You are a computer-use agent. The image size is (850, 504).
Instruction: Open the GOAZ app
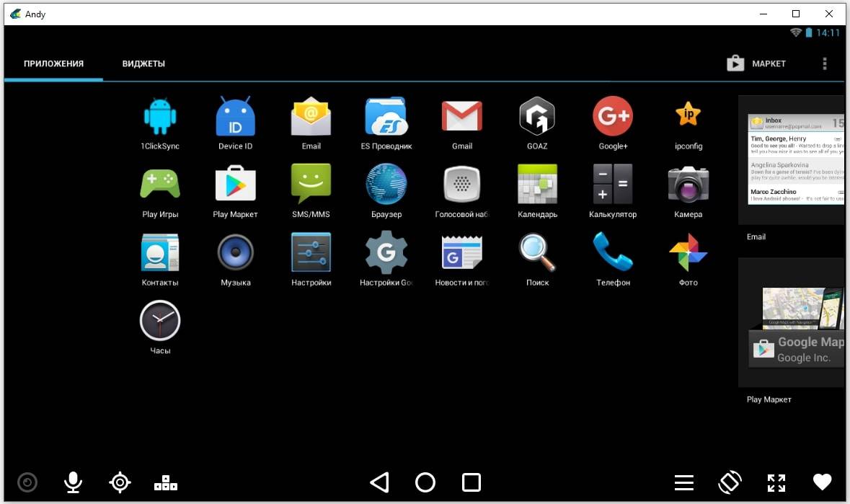[x=537, y=117]
